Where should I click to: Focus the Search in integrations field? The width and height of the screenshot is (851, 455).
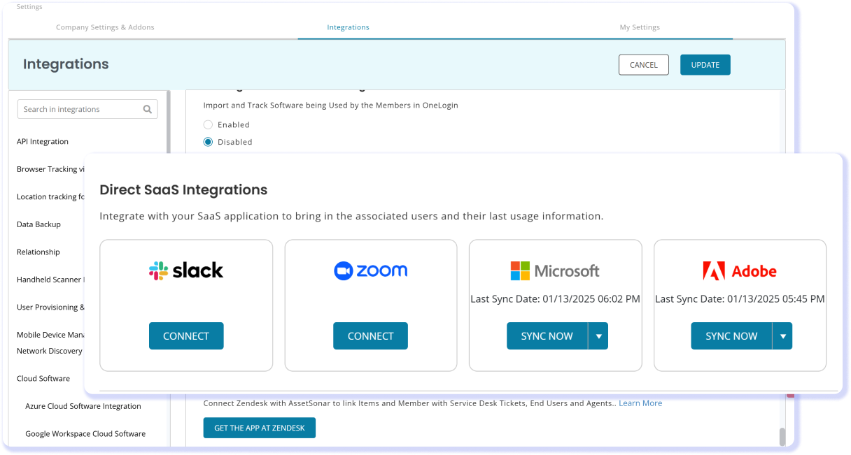(87, 109)
